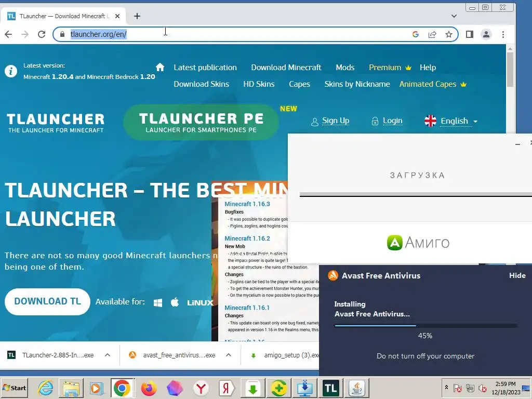The image size is (532, 399).
Task: Click the TLauncher logo
Action: pos(56,123)
